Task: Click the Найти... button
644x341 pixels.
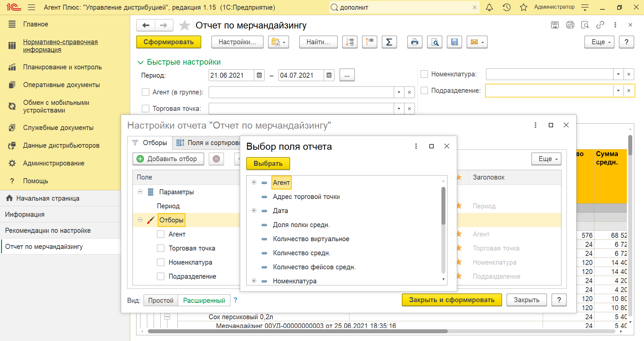Action: 318,42
